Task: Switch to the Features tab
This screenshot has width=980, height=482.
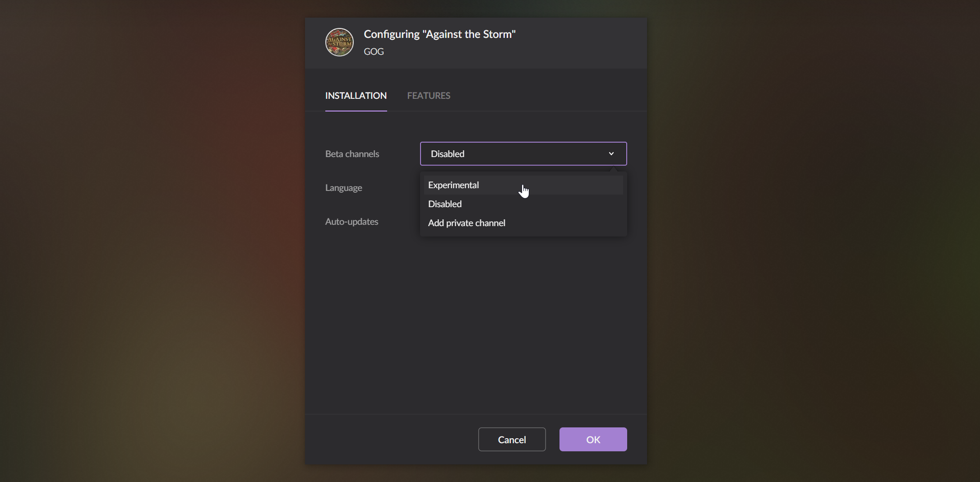Action: click(x=429, y=96)
